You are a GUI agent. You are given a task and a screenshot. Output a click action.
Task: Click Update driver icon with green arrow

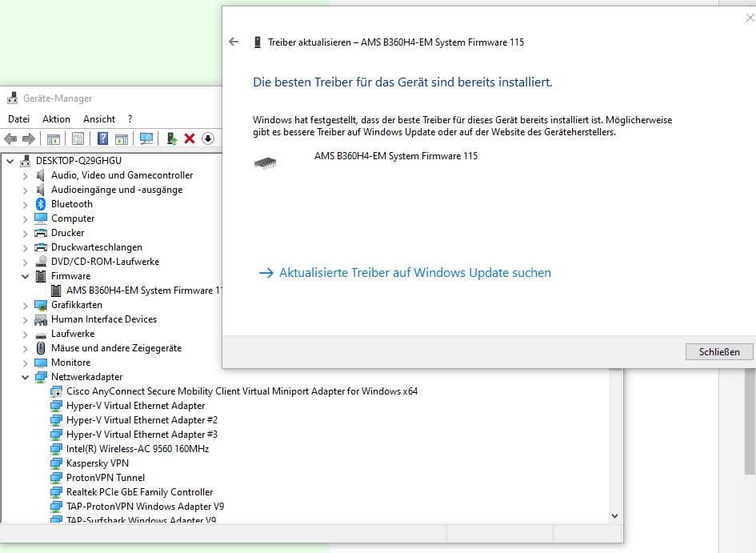pos(172,139)
